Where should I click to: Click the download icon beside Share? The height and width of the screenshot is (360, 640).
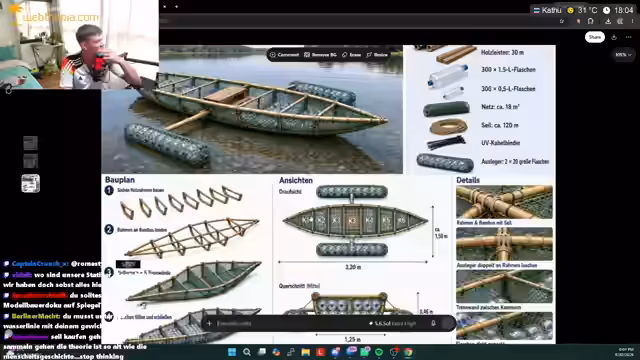pos(614,37)
